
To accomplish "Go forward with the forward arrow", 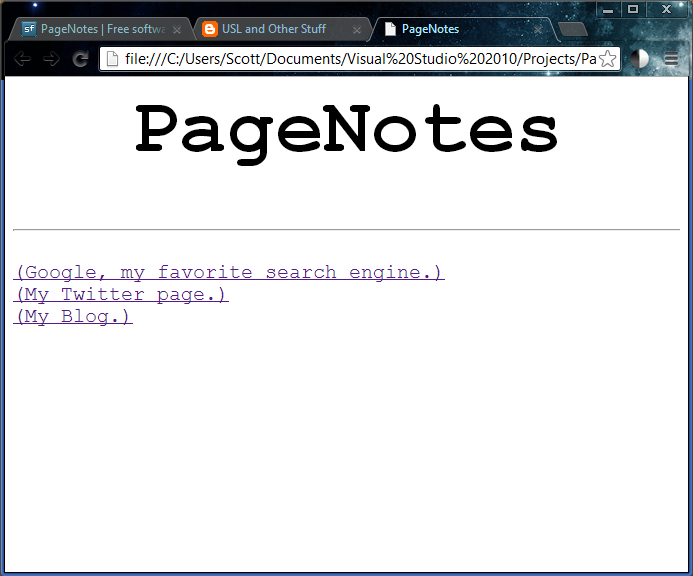I will pos(51,59).
